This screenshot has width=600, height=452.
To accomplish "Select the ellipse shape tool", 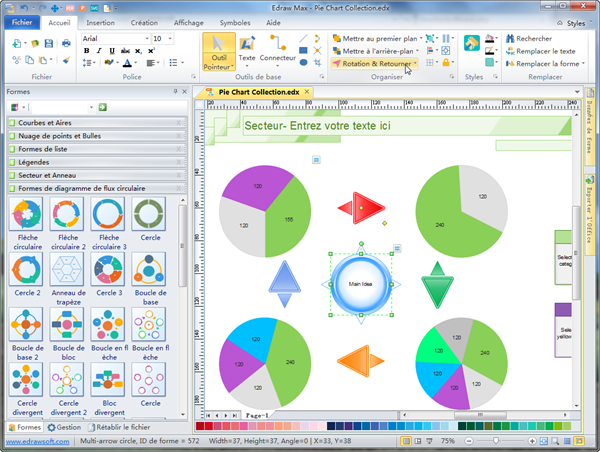I will (303, 62).
